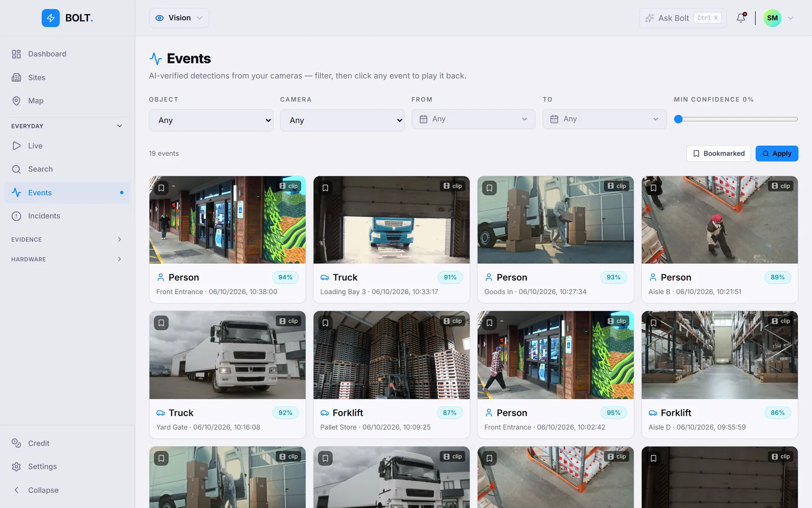Screen dimensions: 812x508
Task: Click the clip badge on Aisle D forklift
Action: (x=781, y=321)
